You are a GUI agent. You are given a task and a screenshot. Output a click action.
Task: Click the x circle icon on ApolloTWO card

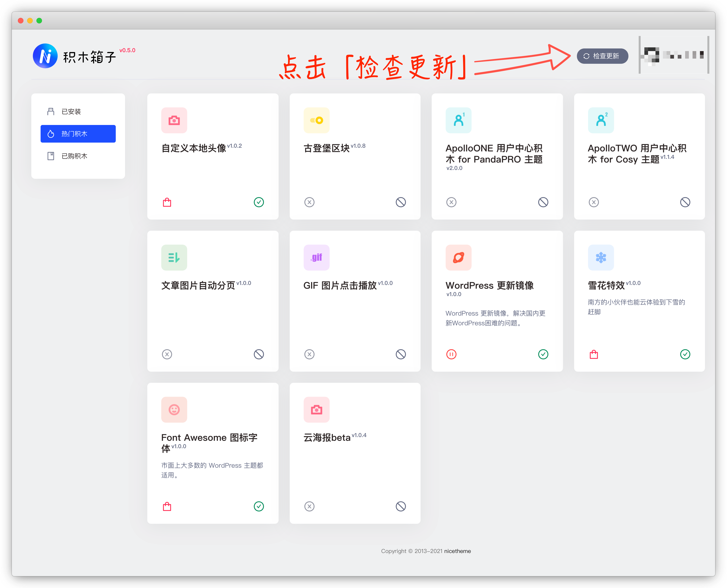pos(594,202)
